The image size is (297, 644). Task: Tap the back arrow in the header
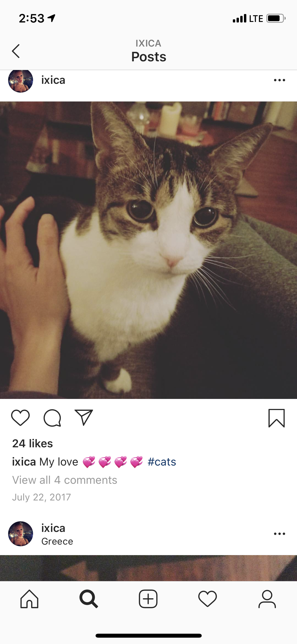coord(16,51)
